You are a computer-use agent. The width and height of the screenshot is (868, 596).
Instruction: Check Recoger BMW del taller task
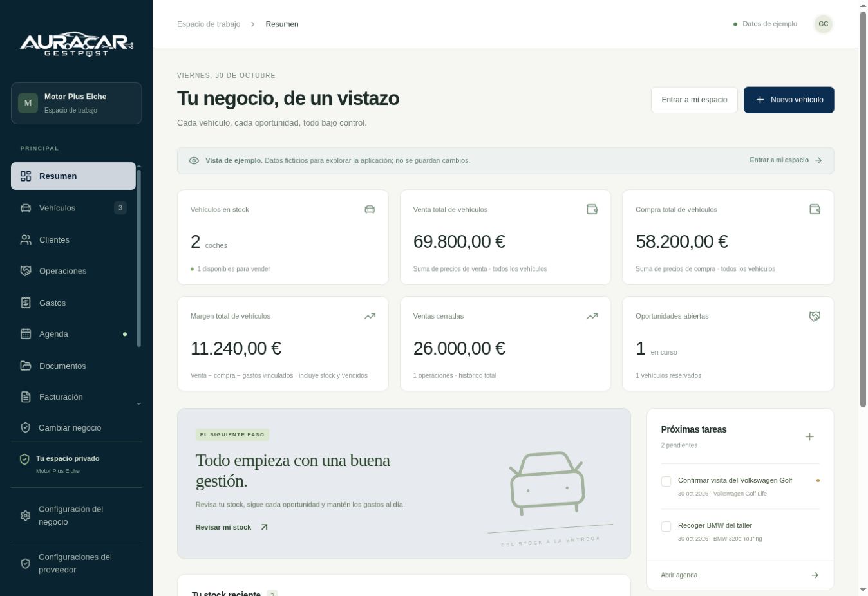pos(666,526)
